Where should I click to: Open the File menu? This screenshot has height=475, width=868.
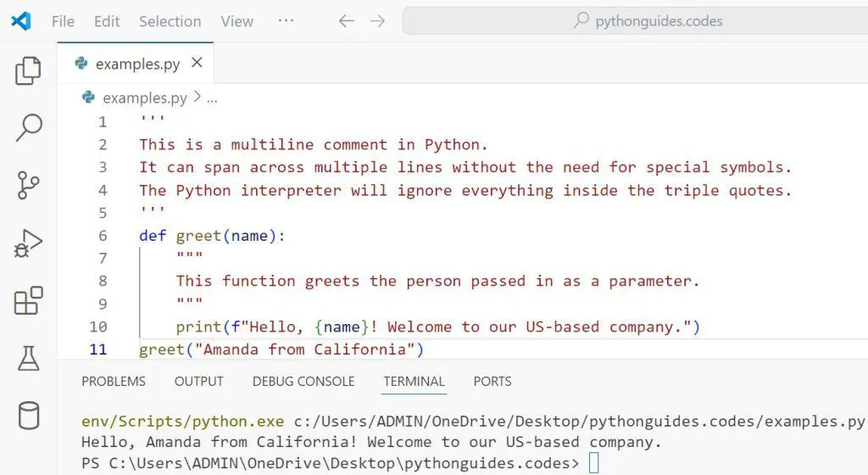pos(63,21)
